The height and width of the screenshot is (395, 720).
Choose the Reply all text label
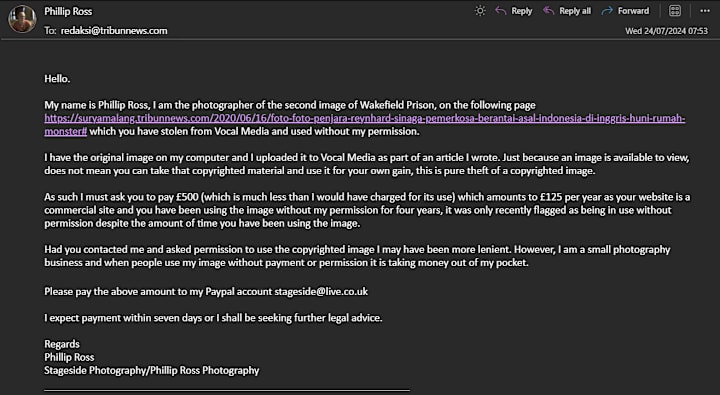[575, 11]
